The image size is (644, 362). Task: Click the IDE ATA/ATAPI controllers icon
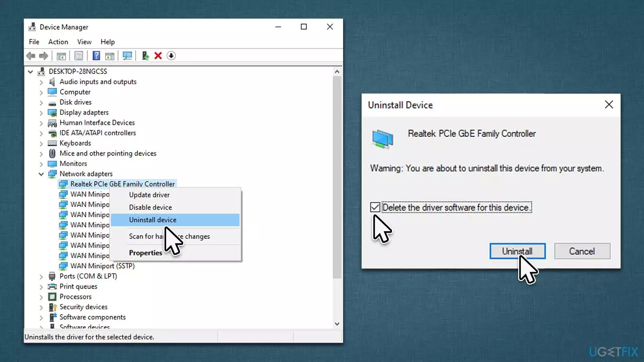click(x=52, y=133)
